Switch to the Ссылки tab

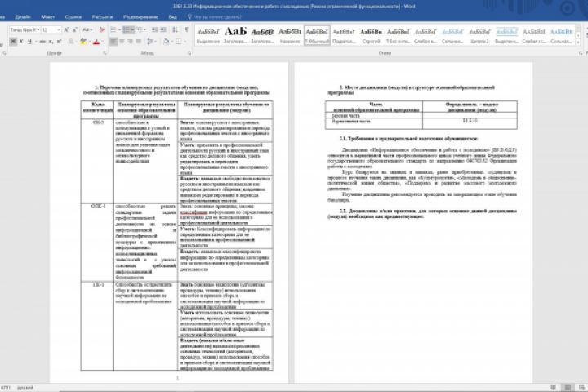[73, 17]
